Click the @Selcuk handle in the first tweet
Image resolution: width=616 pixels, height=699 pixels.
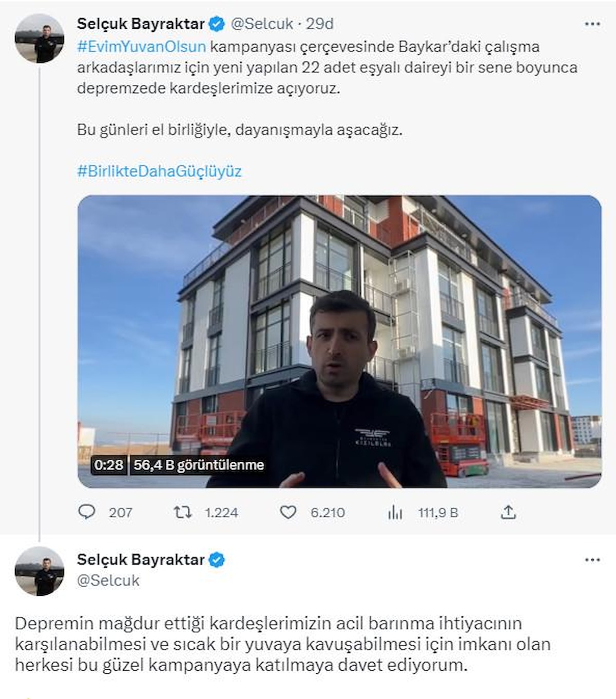tap(262, 24)
